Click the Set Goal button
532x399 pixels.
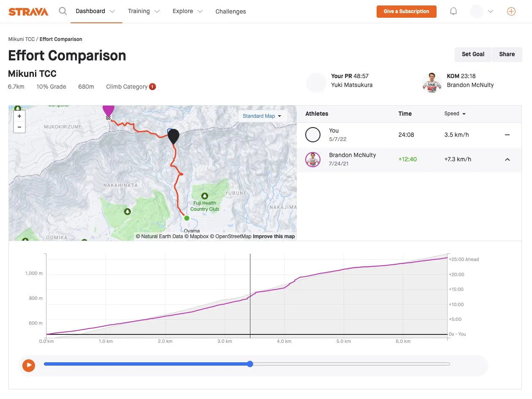[473, 54]
